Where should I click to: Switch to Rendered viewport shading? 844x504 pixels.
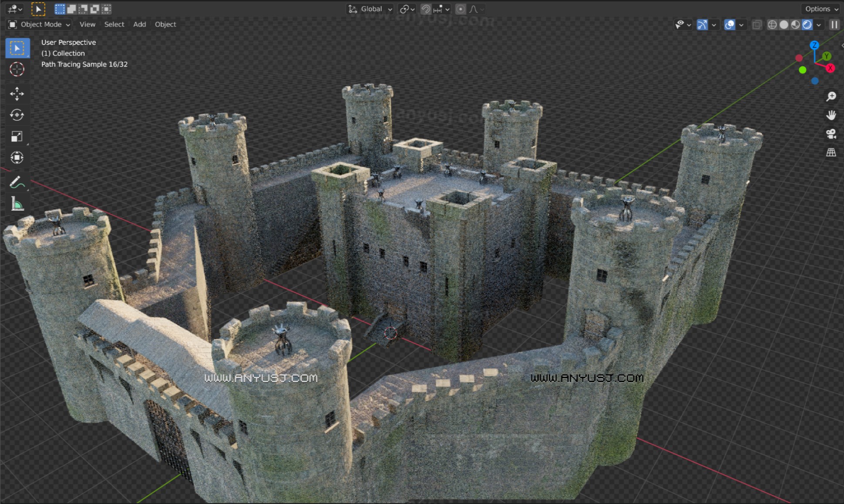coord(807,25)
